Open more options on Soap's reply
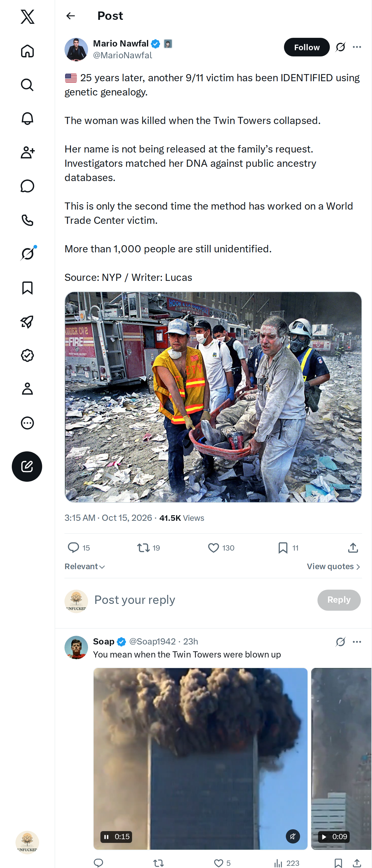Image resolution: width=372 pixels, height=868 pixels. click(357, 642)
